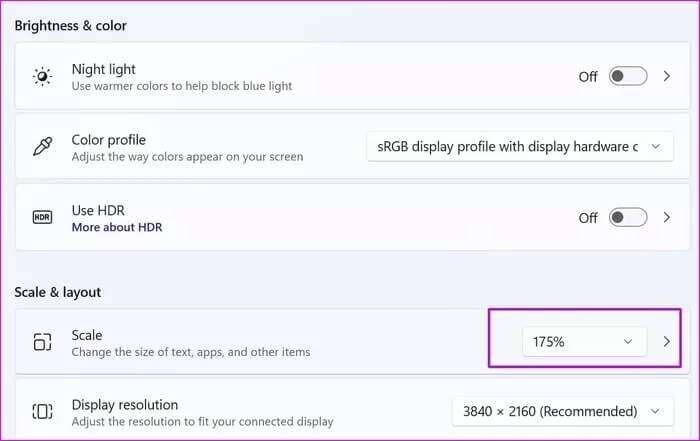The width and height of the screenshot is (700, 441).
Task: Open the Color profile dropdown
Action: (x=520, y=146)
